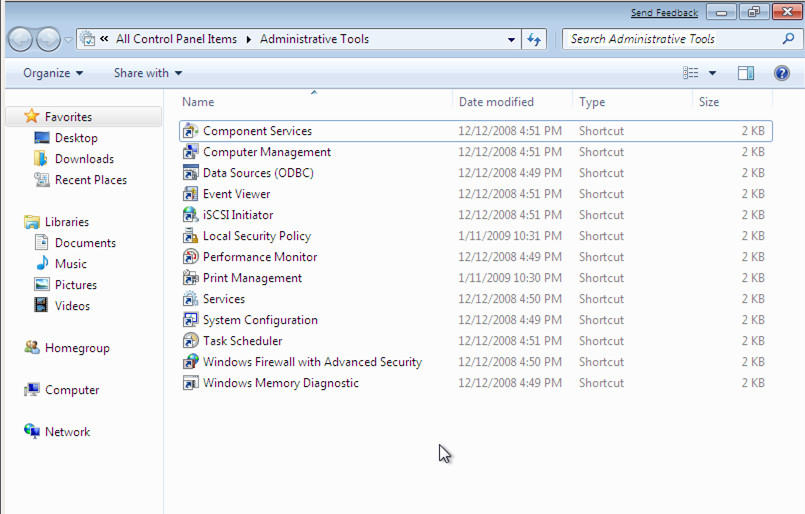This screenshot has width=805, height=514.
Task: Sort by the Name column header
Action: pos(314,102)
